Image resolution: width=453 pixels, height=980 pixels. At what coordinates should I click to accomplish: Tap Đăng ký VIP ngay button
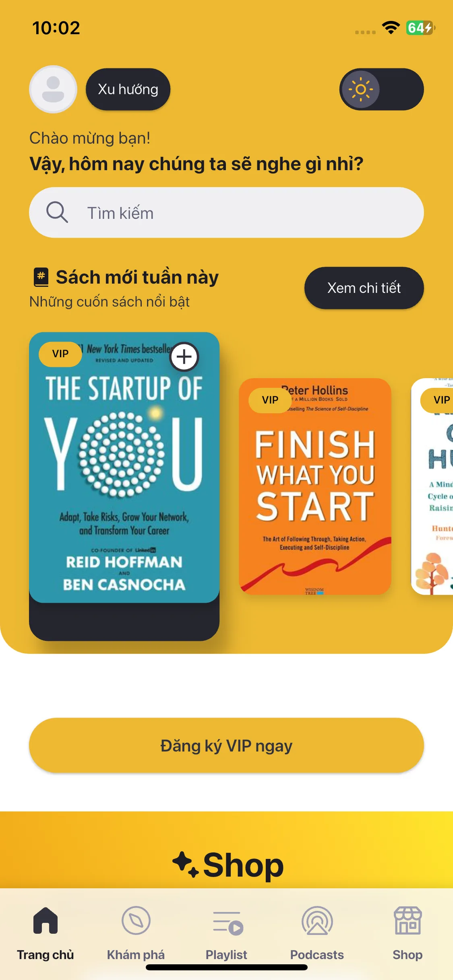226,745
